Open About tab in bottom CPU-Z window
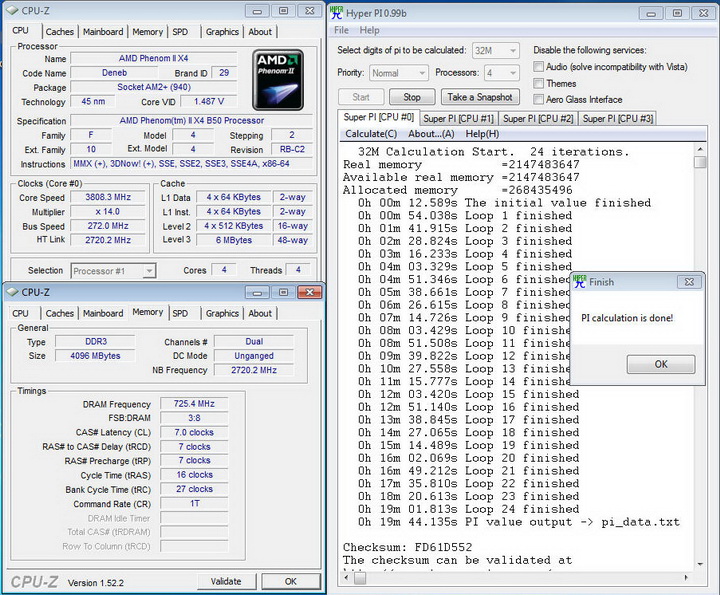The image size is (720, 595). 260,313
